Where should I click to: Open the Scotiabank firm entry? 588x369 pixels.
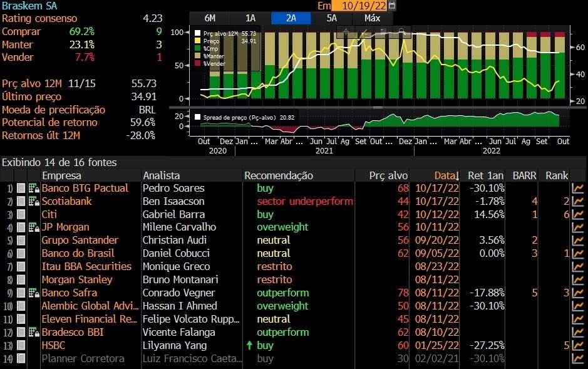[x=66, y=201]
